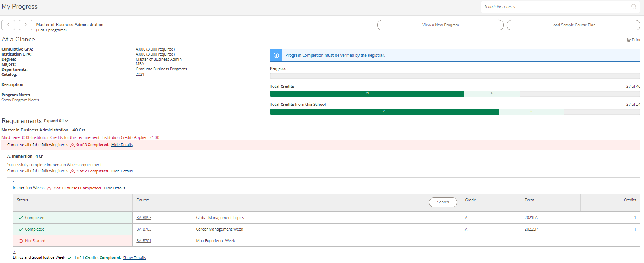Hide details of 0 of 3 Completed

point(122,145)
